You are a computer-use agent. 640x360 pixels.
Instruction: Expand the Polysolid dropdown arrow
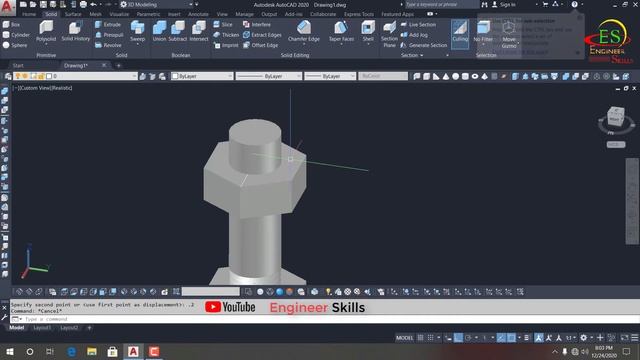[x=46, y=44]
